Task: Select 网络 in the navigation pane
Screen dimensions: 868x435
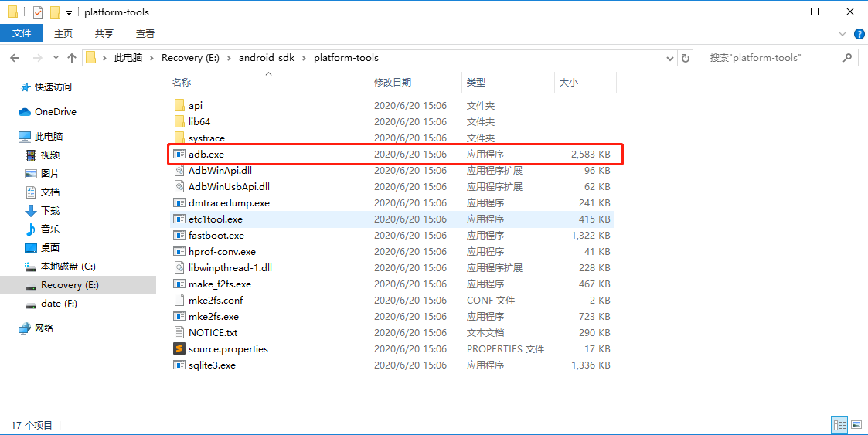Action: click(44, 328)
